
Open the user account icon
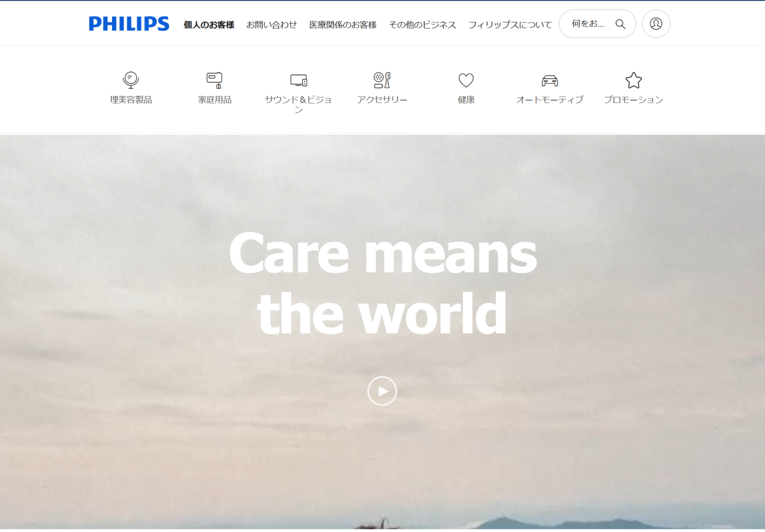pyautogui.click(x=656, y=24)
